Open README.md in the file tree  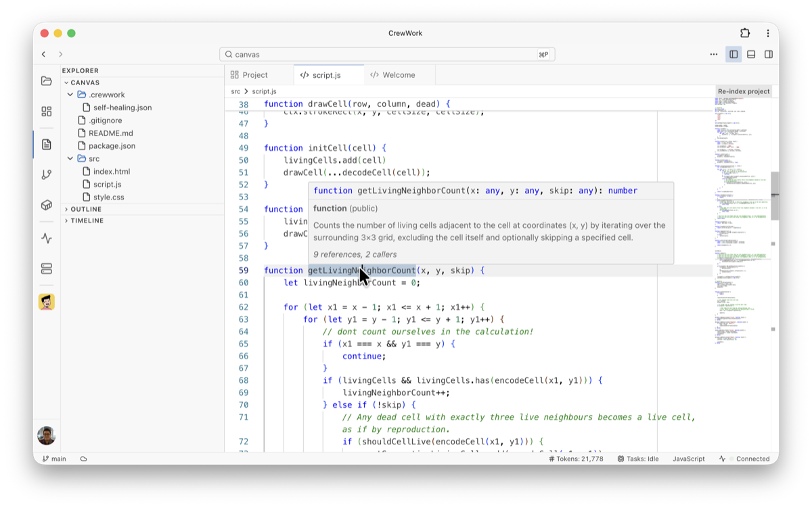tap(110, 133)
